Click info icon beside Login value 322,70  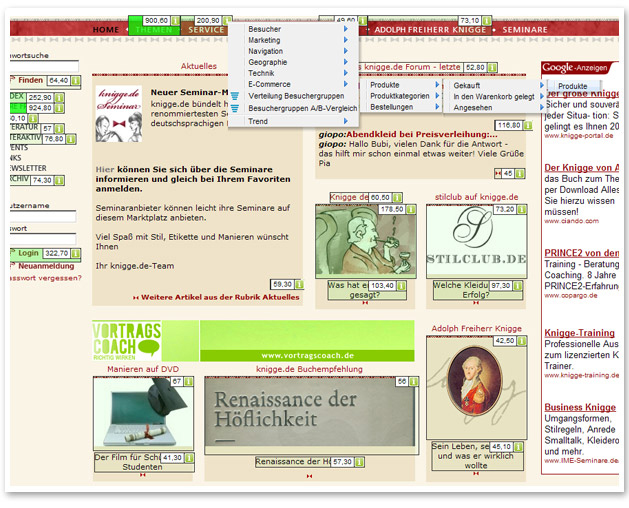[x=75, y=254]
